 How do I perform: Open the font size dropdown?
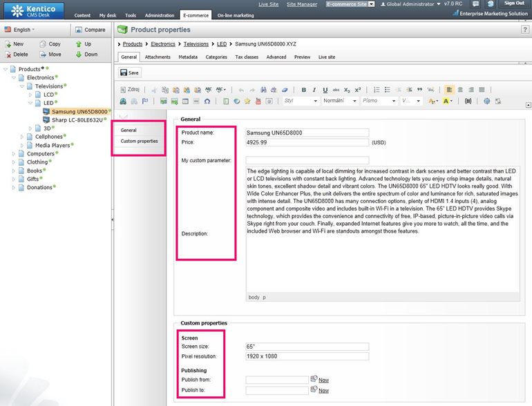pos(411,101)
